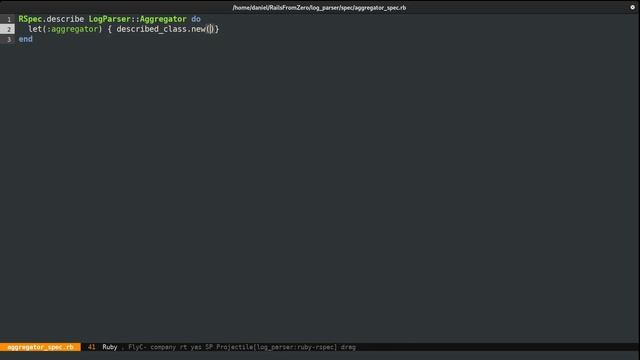Click the aggregator_spec.rb buffer name in mode line
The height and width of the screenshot is (360, 640).
[40, 347]
